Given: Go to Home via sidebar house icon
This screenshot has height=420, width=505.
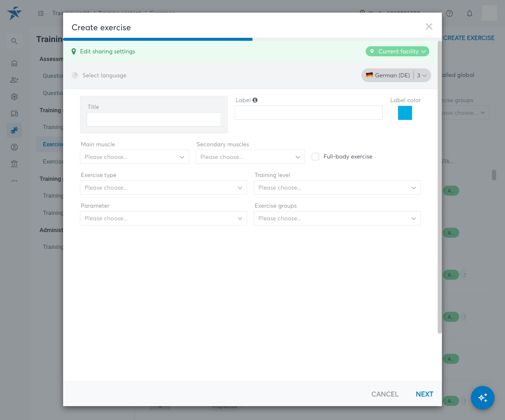Looking at the screenshot, I should click(14, 63).
